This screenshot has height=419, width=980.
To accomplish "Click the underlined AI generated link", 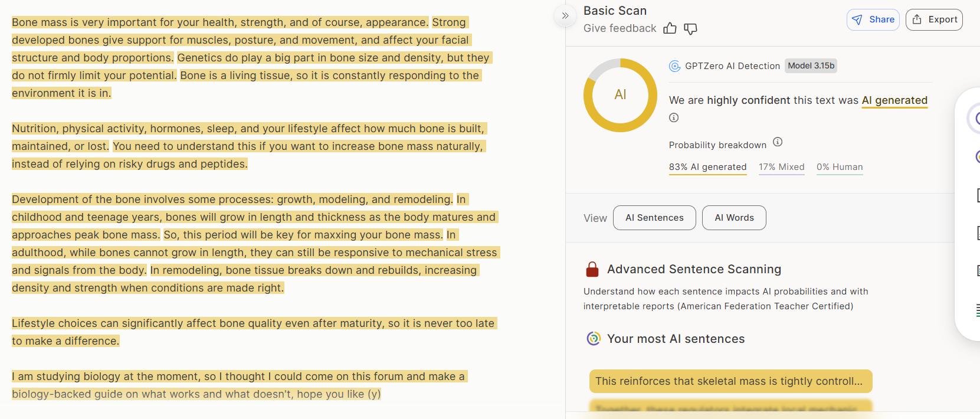I will tap(894, 100).
